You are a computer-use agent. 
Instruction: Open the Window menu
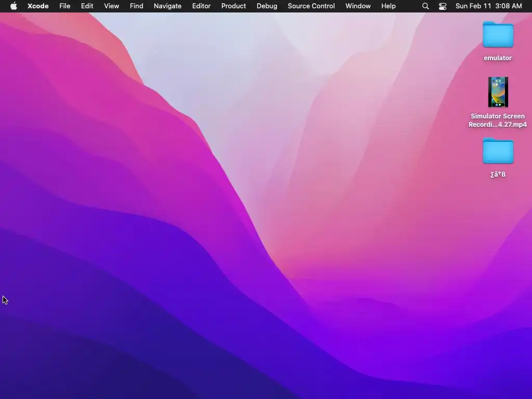pos(358,6)
